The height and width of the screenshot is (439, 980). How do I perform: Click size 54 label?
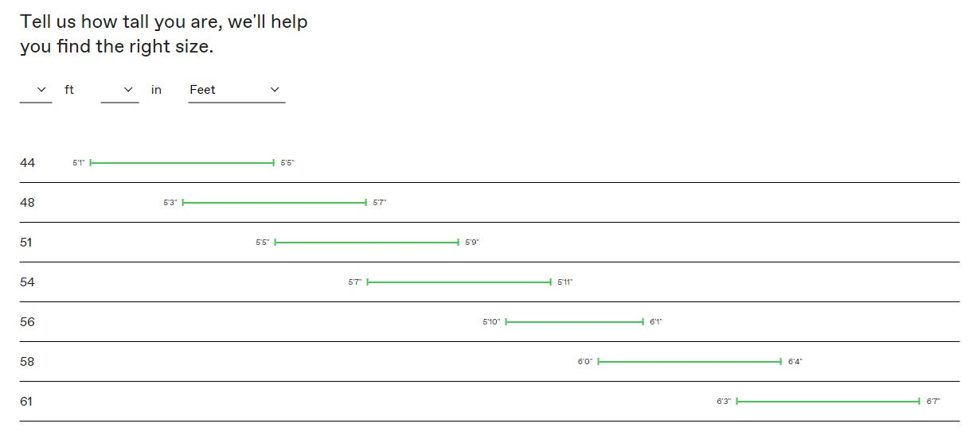point(28,282)
